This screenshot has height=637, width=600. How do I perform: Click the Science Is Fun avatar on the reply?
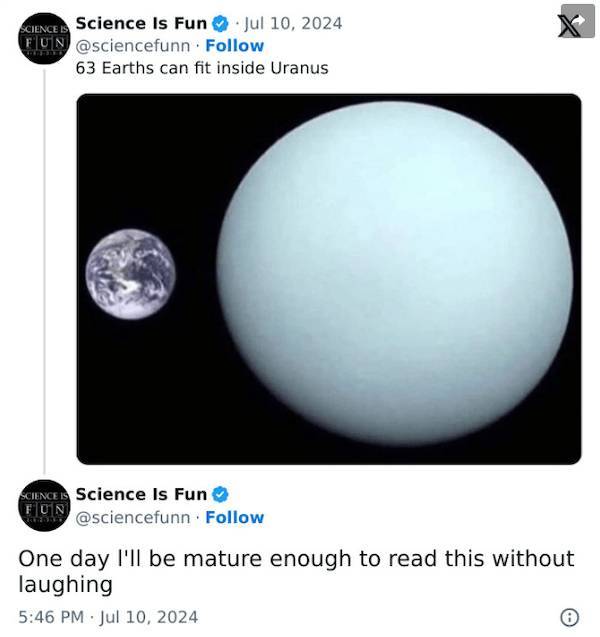coord(43,507)
